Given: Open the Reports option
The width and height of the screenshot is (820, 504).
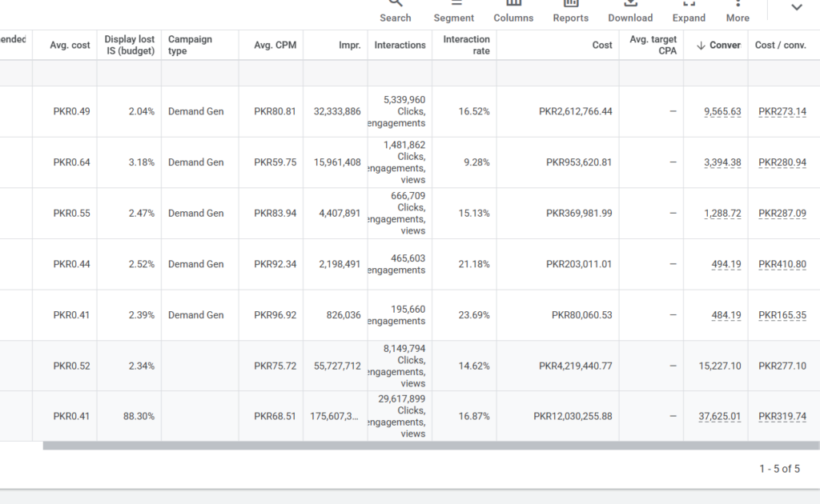Looking at the screenshot, I should (570, 11).
